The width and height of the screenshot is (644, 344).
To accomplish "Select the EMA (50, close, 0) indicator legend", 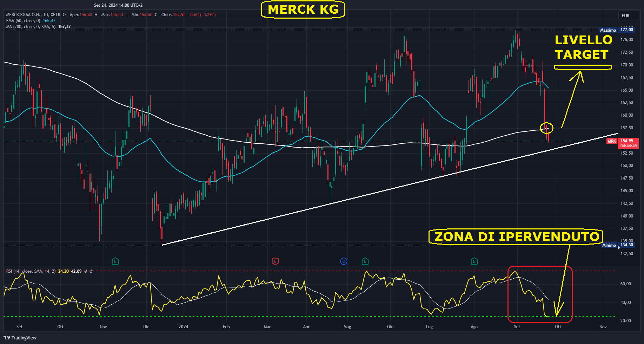I will click(x=23, y=21).
